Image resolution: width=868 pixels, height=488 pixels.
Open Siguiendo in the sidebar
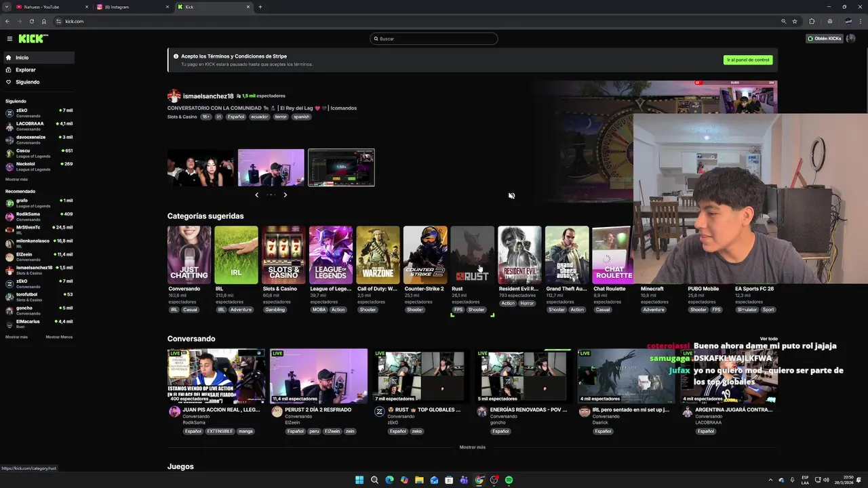pos(38,82)
